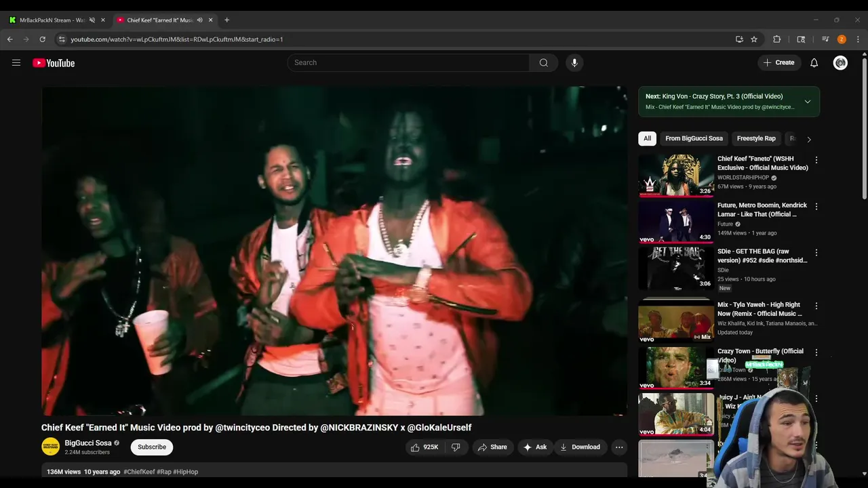Open options for Chief Keef Faneto video
Image resolution: width=868 pixels, height=488 pixels.
pyautogui.click(x=816, y=160)
